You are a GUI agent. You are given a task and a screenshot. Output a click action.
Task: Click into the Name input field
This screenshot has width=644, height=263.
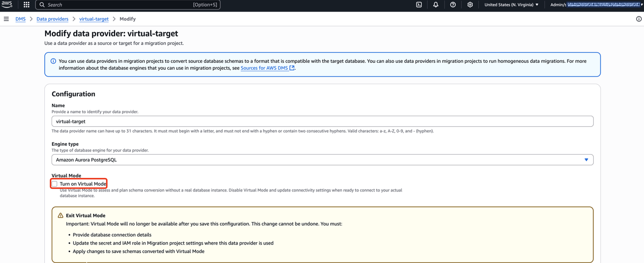pyautogui.click(x=322, y=121)
